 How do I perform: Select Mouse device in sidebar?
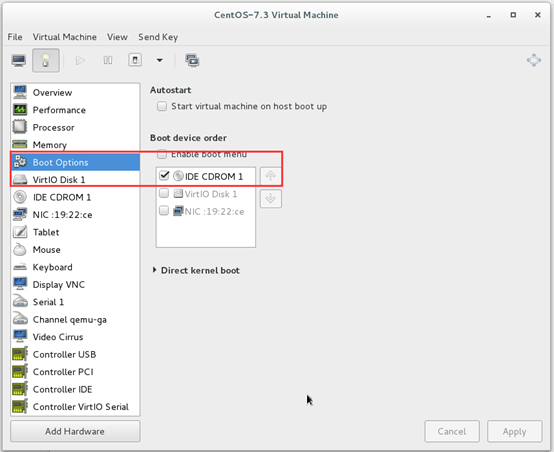[75, 250]
